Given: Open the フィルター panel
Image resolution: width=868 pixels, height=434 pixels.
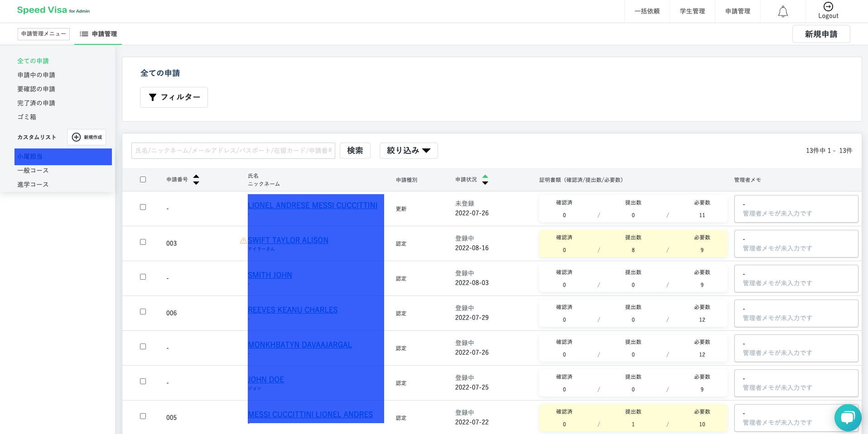Looking at the screenshot, I should pos(174,97).
